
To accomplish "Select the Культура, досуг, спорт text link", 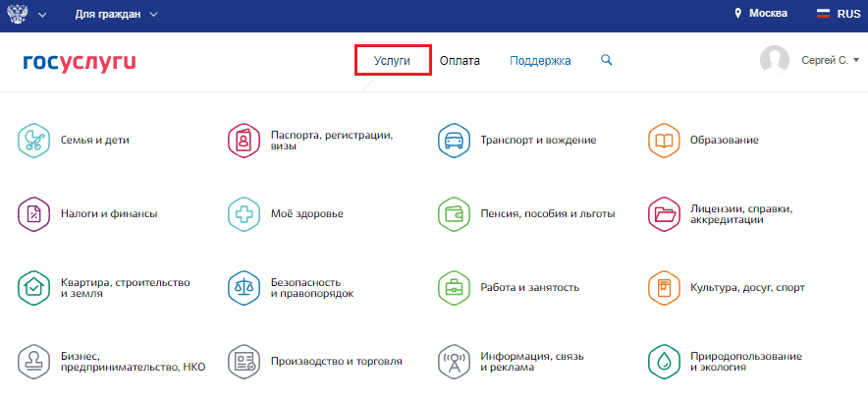I will 747,288.
